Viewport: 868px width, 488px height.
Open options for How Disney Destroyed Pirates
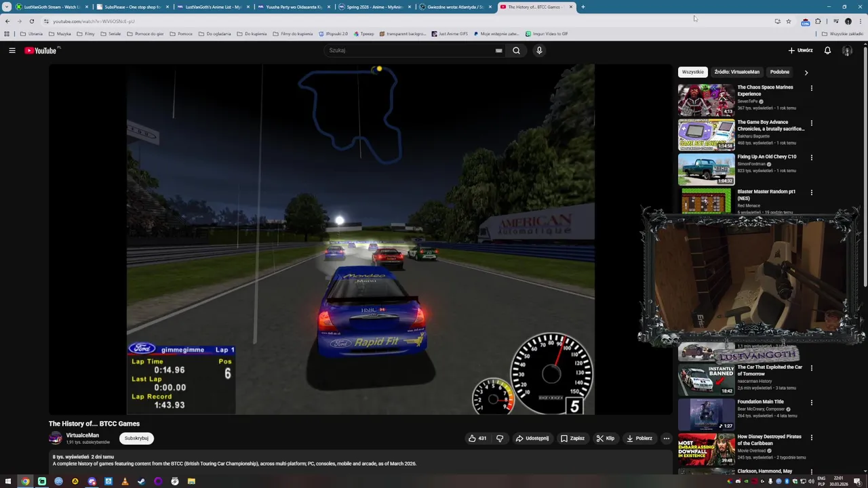click(x=811, y=438)
